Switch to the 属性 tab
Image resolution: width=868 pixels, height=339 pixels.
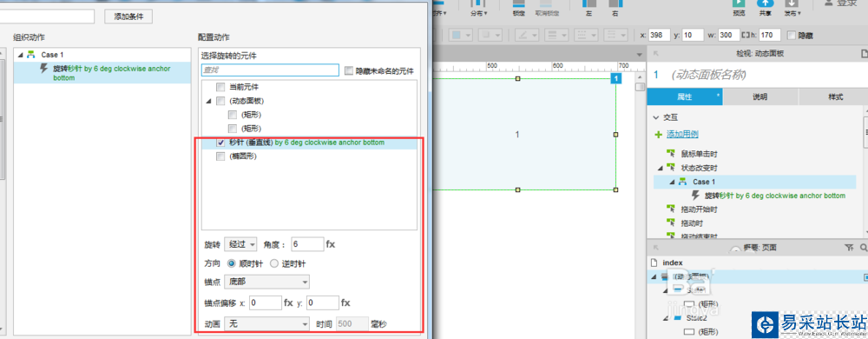pos(685,97)
